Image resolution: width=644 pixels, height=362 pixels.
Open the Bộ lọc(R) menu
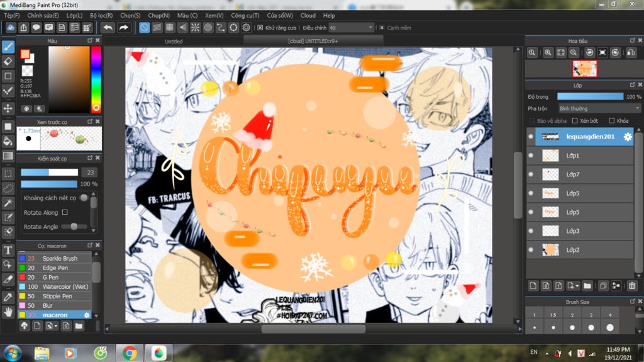pyautogui.click(x=101, y=15)
